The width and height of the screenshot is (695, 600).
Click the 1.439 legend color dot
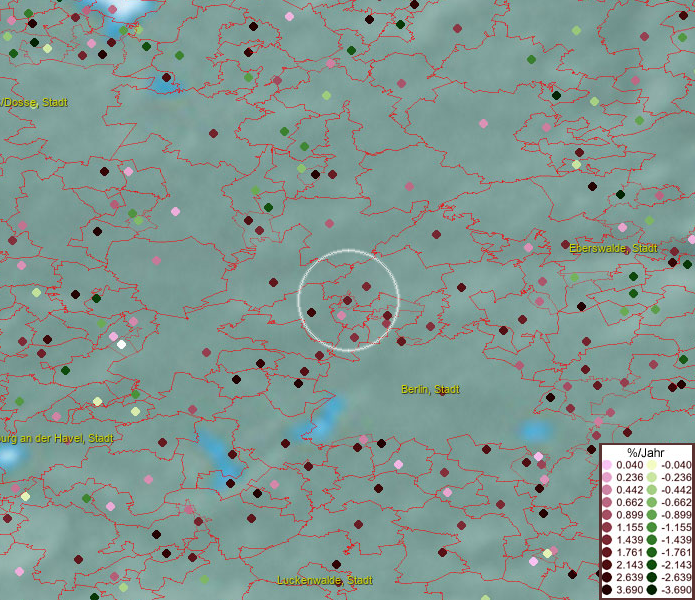pos(607,540)
